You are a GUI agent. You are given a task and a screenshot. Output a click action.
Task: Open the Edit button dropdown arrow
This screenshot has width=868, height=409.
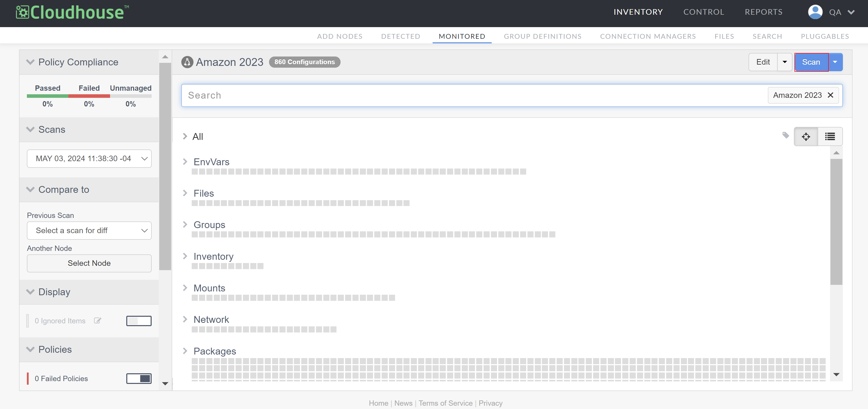tap(785, 62)
